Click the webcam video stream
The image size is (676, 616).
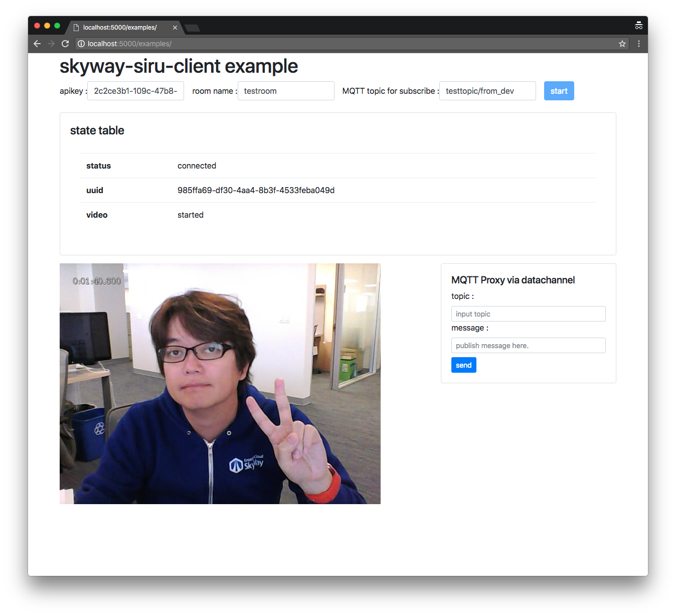[220, 384]
